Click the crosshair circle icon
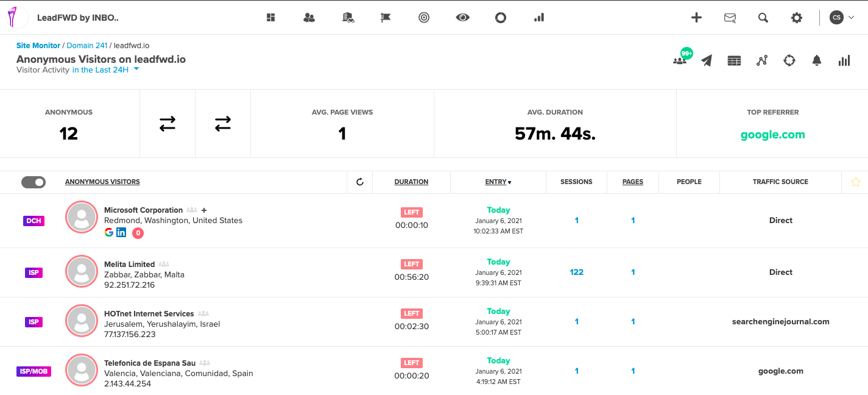 pos(789,60)
